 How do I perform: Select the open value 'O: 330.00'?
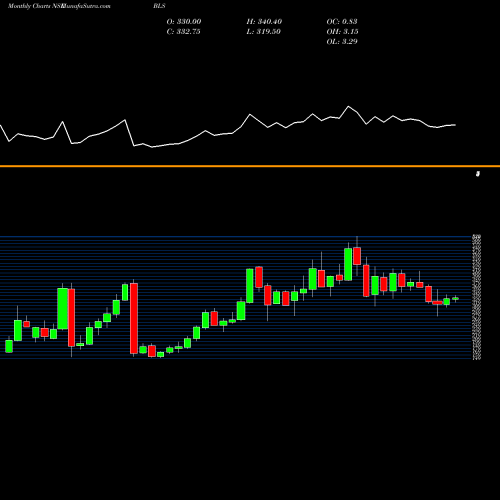184,21
